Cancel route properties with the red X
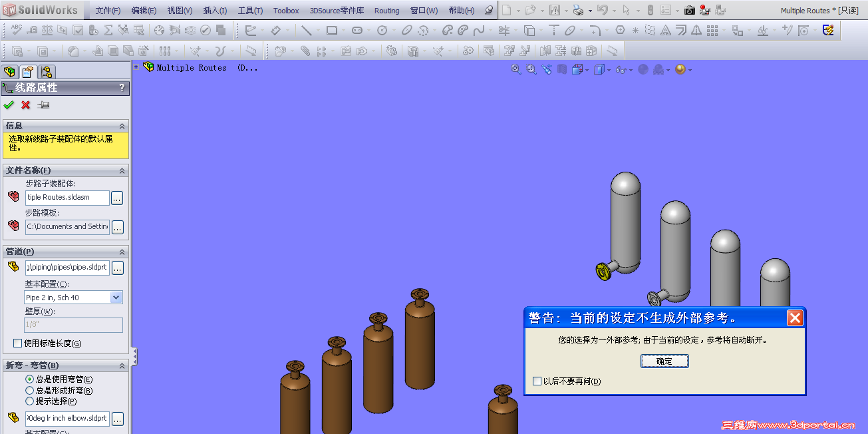Viewport: 868px width, 434px height. pos(26,105)
